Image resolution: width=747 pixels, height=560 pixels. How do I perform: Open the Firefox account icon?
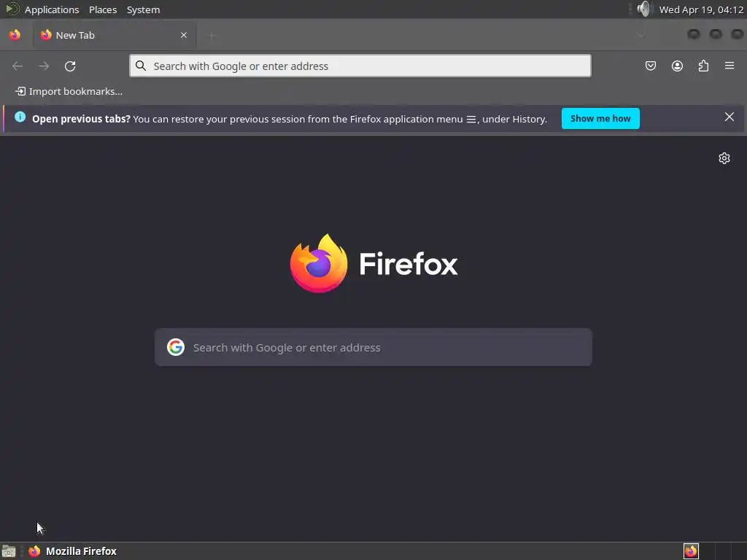tap(677, 66)
